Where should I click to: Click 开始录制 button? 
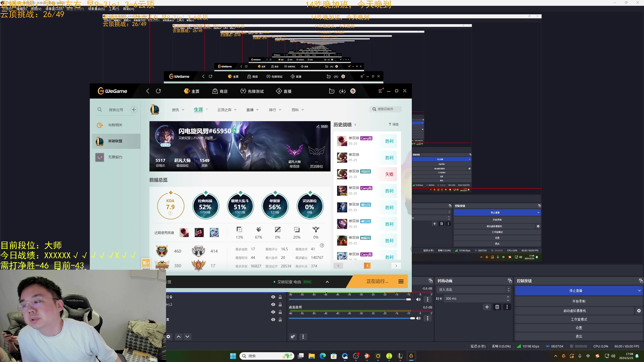click(579, 301)
